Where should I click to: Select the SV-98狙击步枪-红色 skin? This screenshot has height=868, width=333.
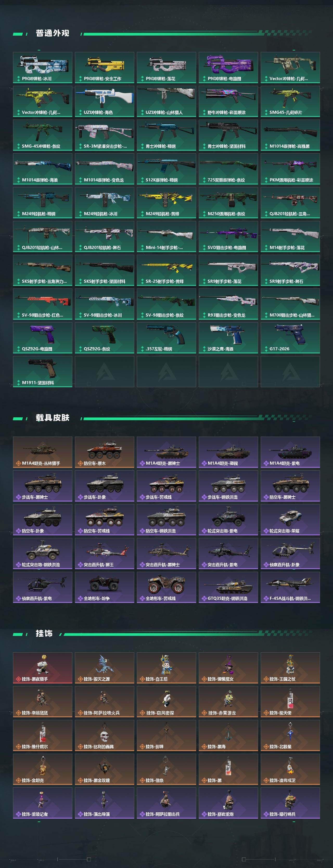42,304
